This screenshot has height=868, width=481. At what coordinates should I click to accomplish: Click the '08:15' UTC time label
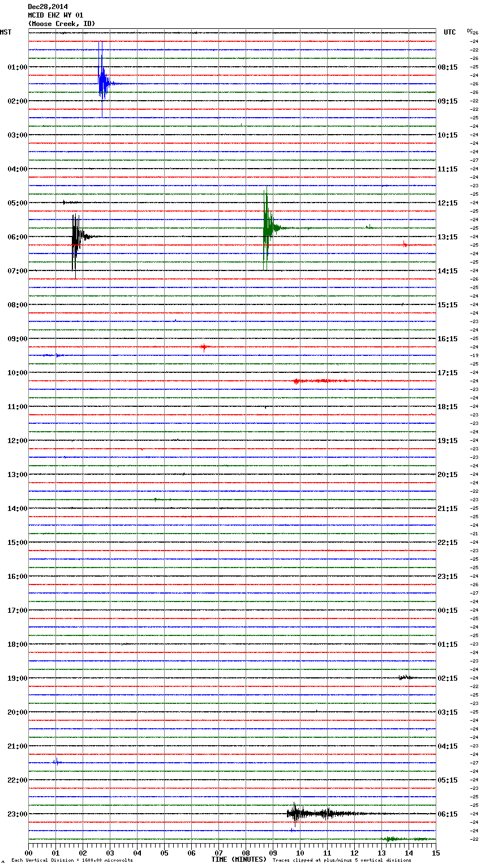(x=448, y=67)
